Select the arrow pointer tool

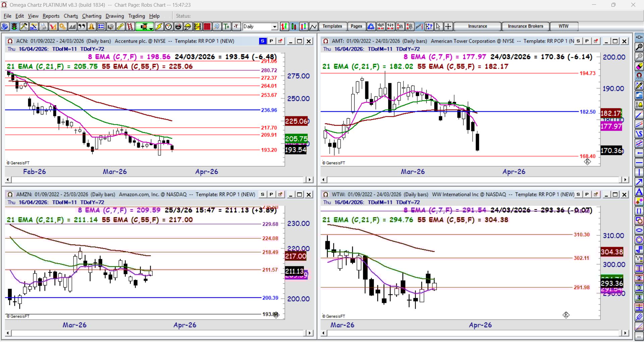(x=438, y=26)
